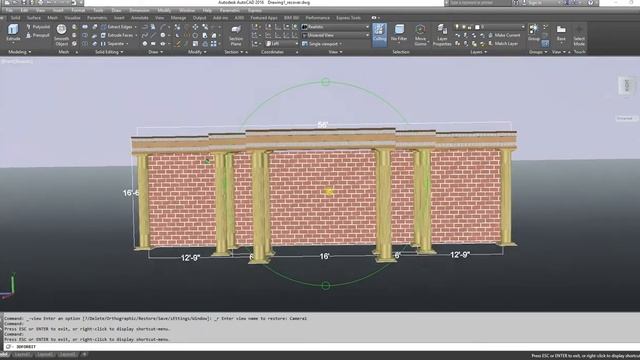Click the 16' center dimension text
The width and height of the screenshot is (640, 360).
[x=324, y=256]
